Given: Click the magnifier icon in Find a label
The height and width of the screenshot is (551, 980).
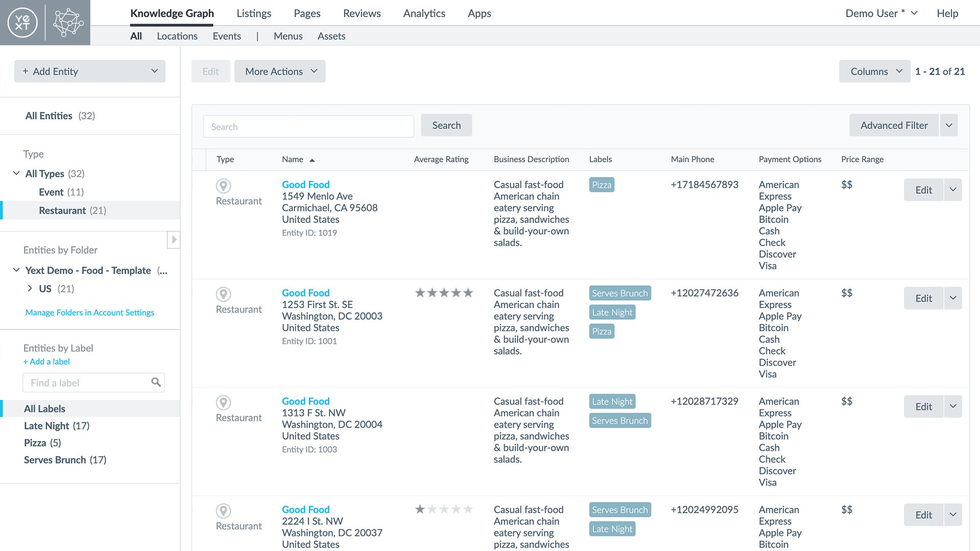Looking at the screenshot, I should 156,382.
